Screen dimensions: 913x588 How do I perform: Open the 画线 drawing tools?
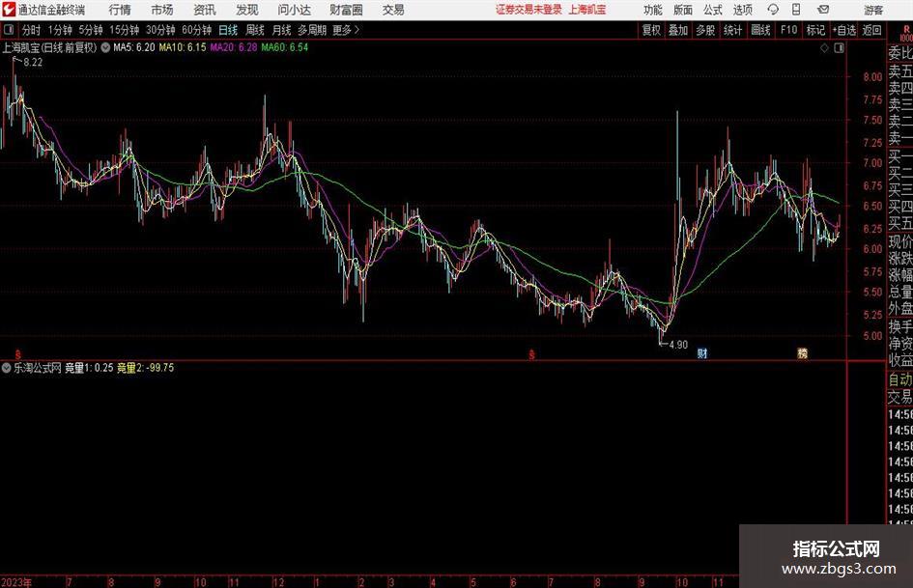click(760, 30)
